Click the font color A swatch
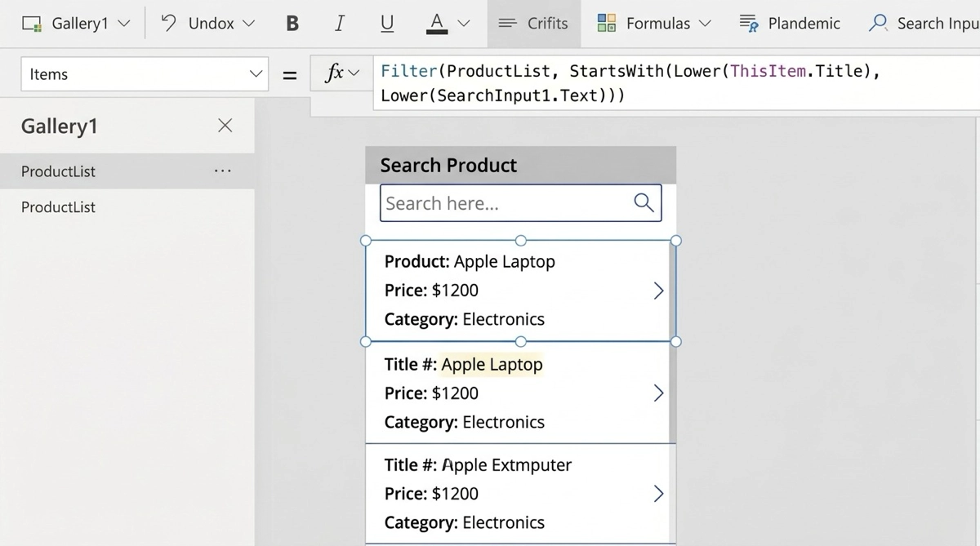The height and width of the screenshot is (546, 980). click(437, 24)
